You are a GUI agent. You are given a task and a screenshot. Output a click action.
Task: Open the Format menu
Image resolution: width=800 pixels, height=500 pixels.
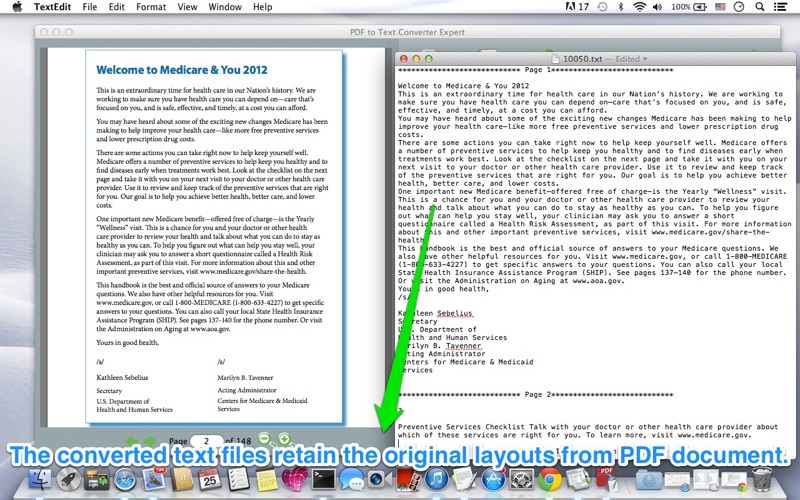click(151, 7)
